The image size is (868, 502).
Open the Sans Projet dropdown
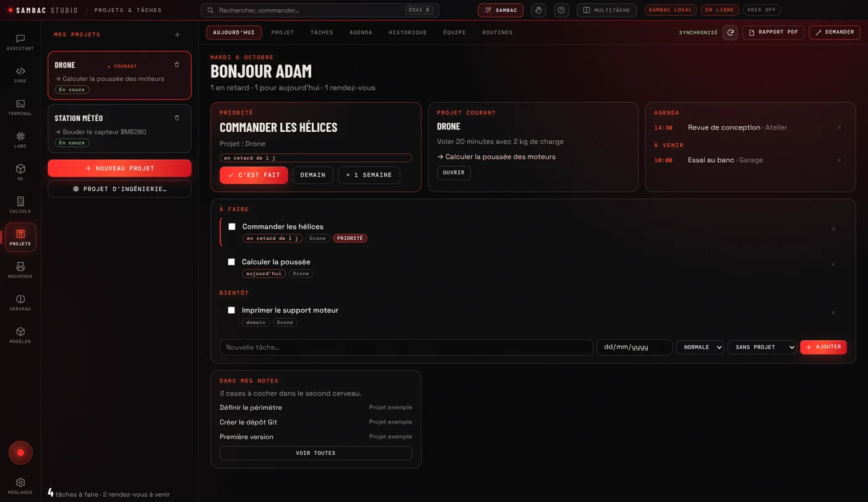pos(762,347)
